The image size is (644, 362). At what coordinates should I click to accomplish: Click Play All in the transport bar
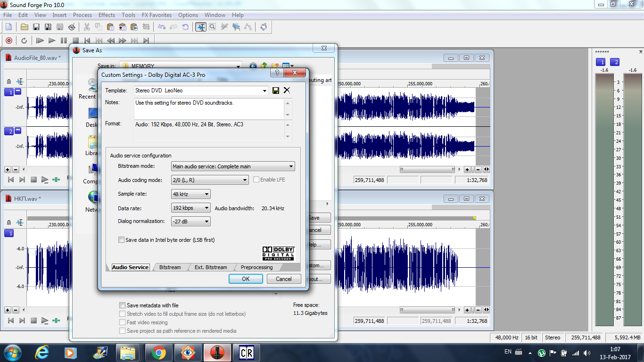point(40,41)
